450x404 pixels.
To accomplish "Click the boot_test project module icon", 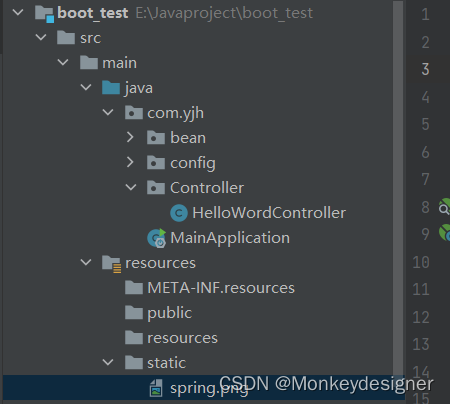I will (x=44, y=14).
